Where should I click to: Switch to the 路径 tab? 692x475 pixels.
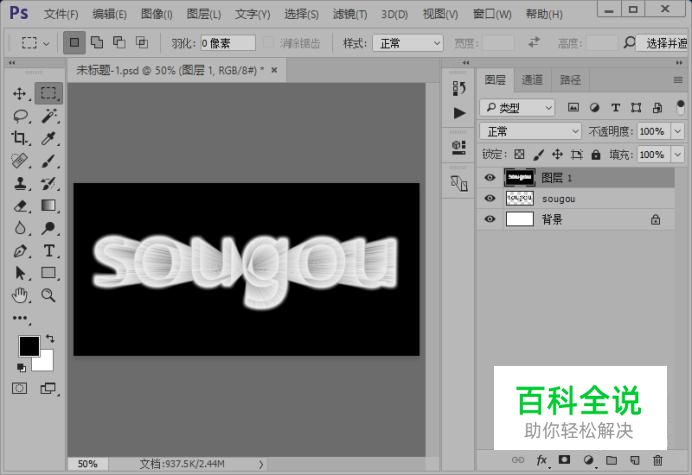570,80
